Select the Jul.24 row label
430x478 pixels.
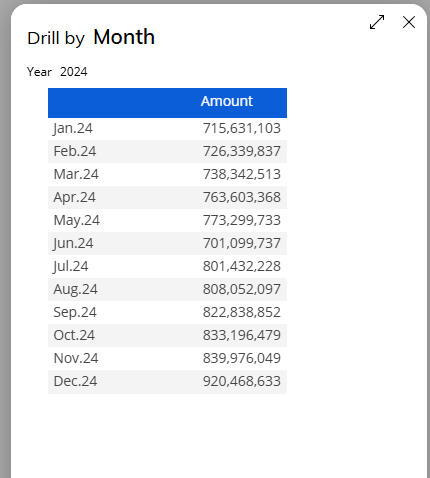point(70,266)
